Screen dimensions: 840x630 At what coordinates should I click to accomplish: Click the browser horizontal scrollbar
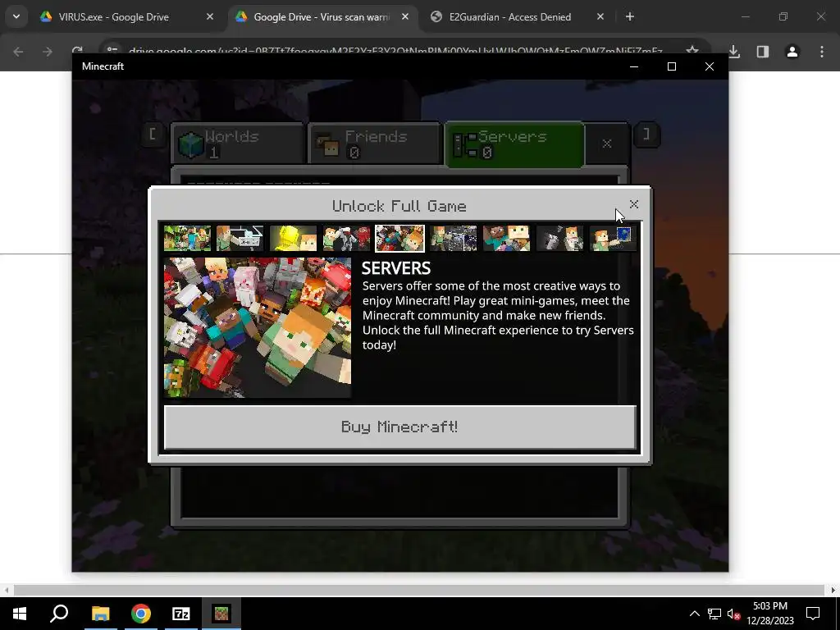(418, 590)
